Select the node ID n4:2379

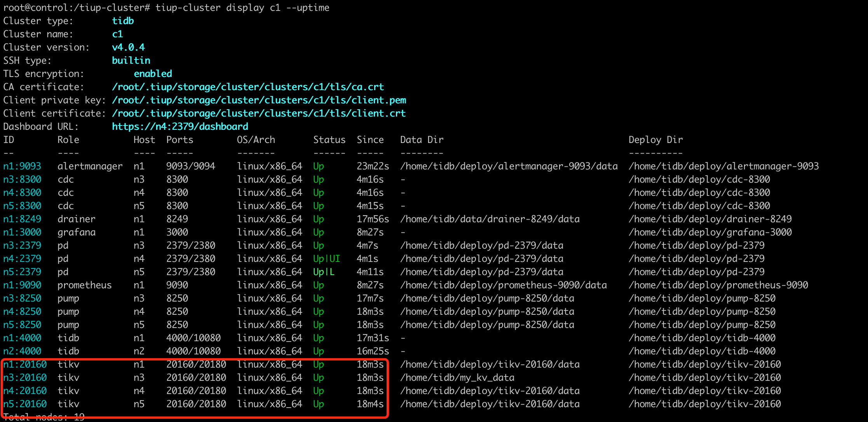pos(22,259)
